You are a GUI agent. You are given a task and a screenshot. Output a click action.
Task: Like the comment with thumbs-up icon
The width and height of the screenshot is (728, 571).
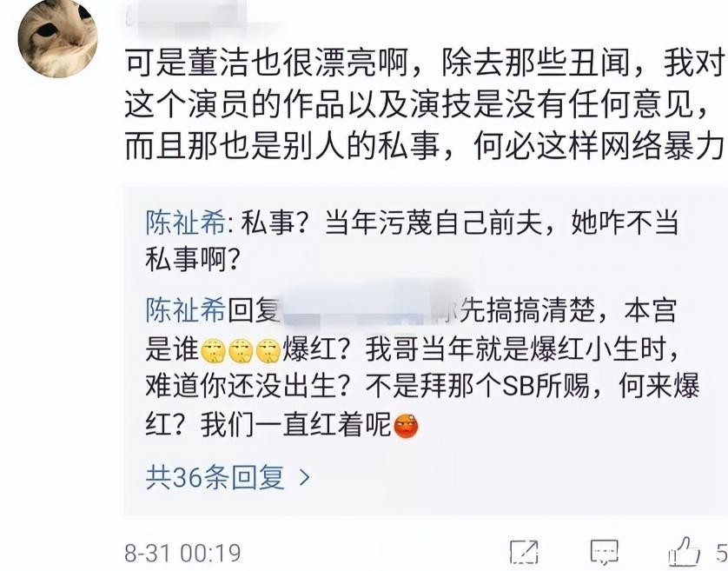(x=685, y=551)
